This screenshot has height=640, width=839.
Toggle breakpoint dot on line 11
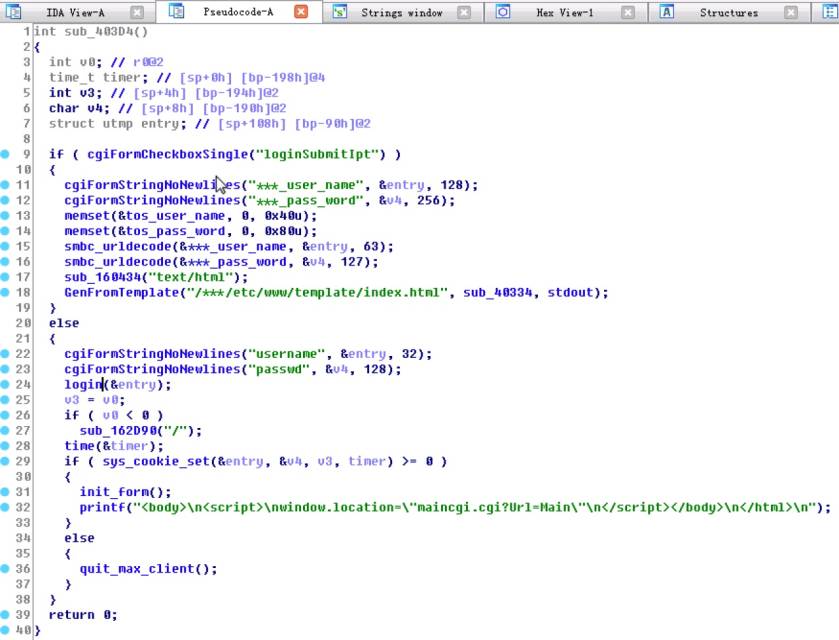pos(5,185)
